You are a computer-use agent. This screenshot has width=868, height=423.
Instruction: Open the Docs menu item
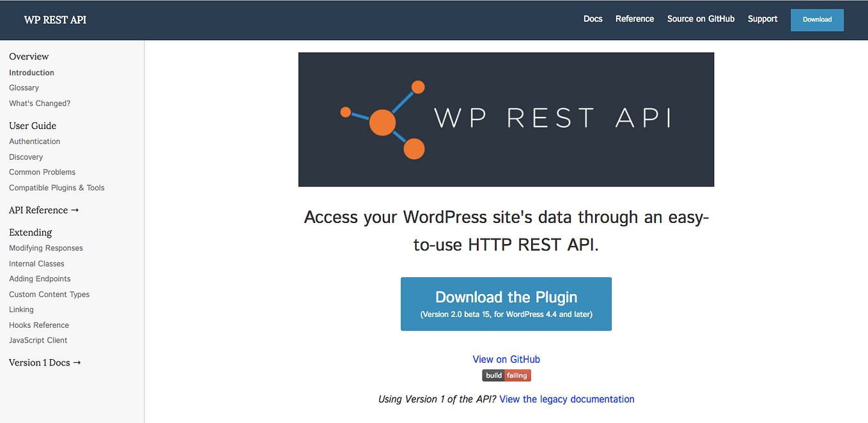pos(593,19)
